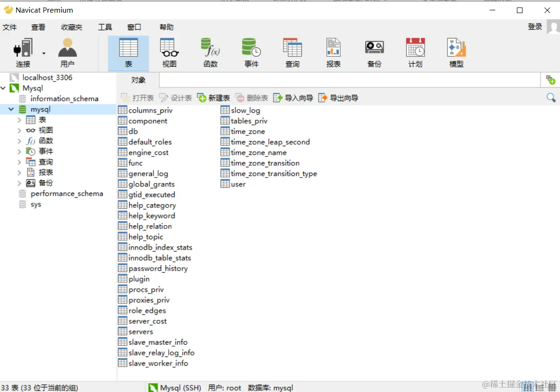Click the 删除表 (Delete Table) button
The image size is (560, 392).
point(252,98)
